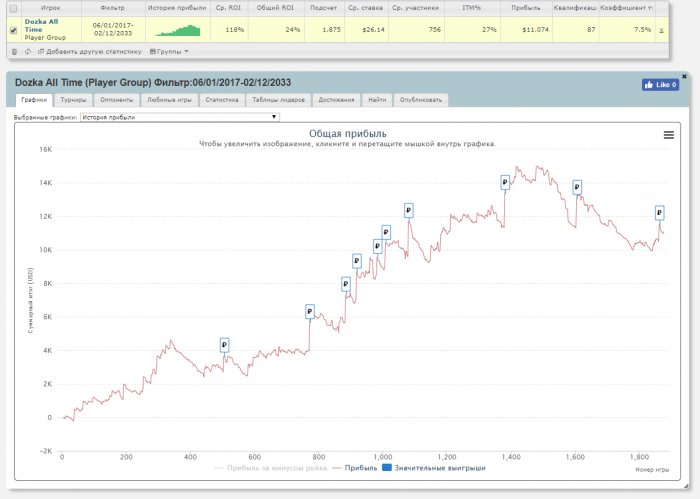
Task: Open the История прибыли graph dropdown
Action: [180, 117]
